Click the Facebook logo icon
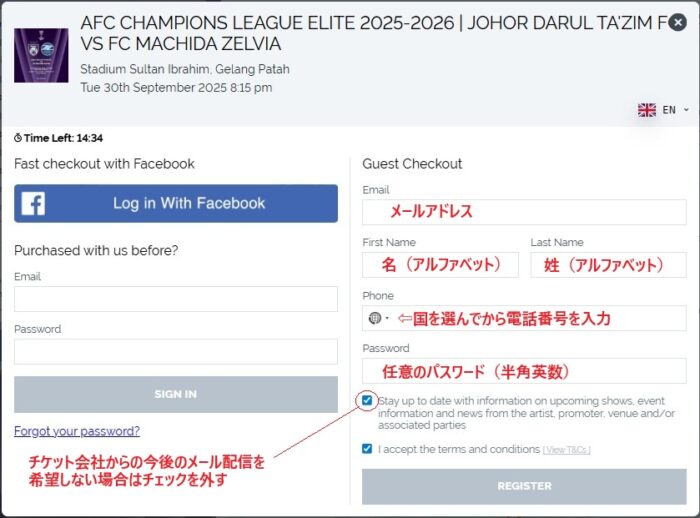700x518 pixels. [x=33, y=204]
